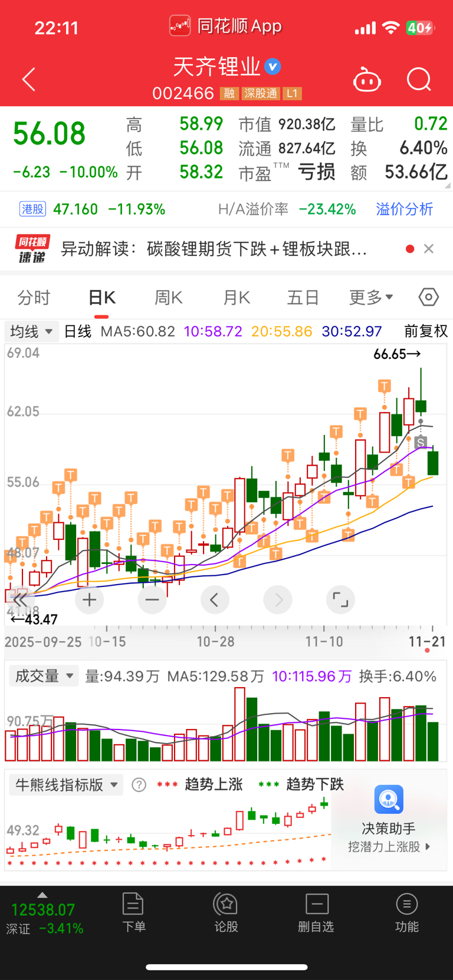Switch to the 周K tab
Viewport: 453px width, 980px height.
(x=168, y=298)
